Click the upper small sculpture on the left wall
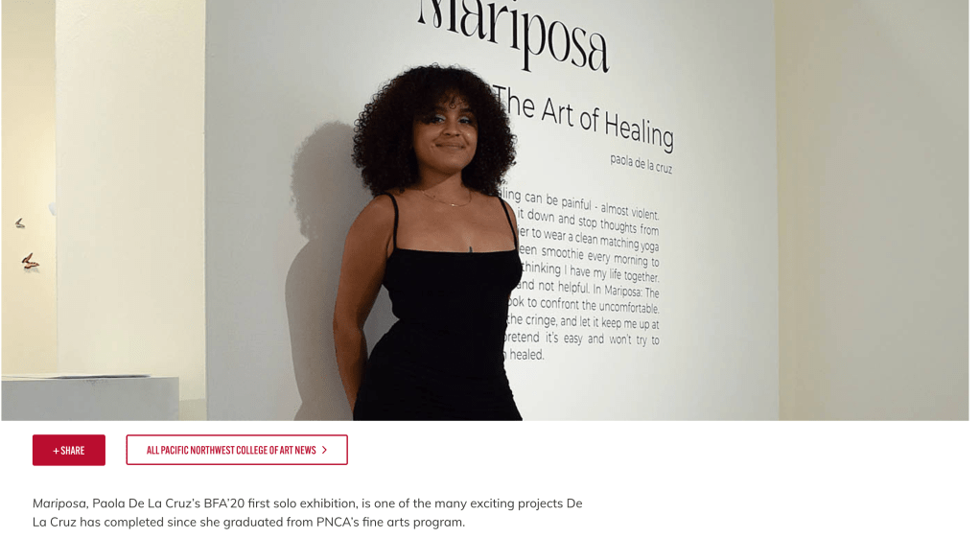 [20, 223]
